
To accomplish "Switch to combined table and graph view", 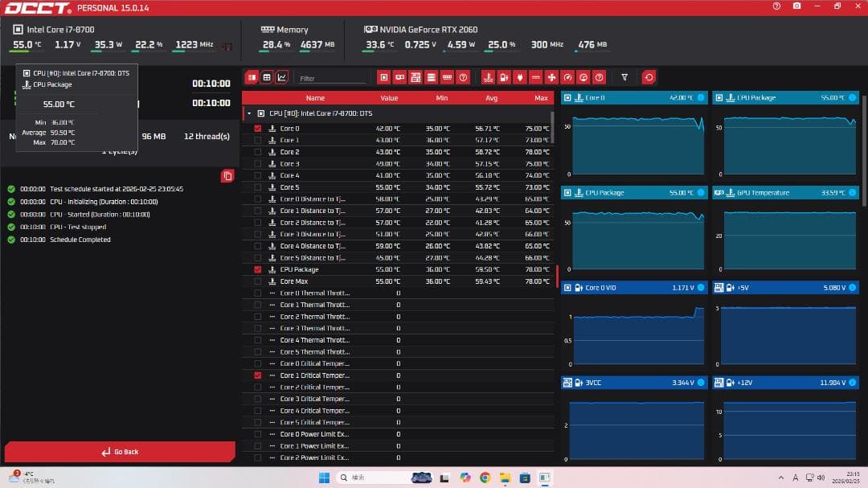I will pos(252,77).
